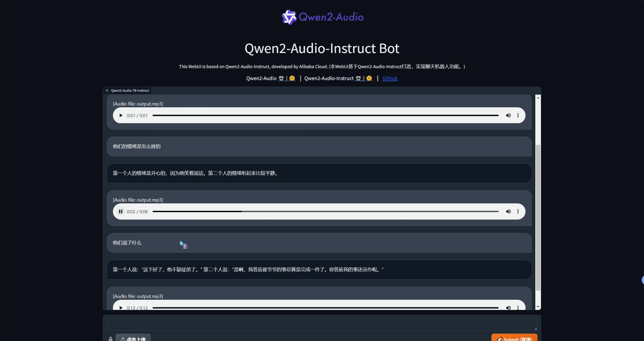Play the first output.mp3 audio clip

coord(121,115)
